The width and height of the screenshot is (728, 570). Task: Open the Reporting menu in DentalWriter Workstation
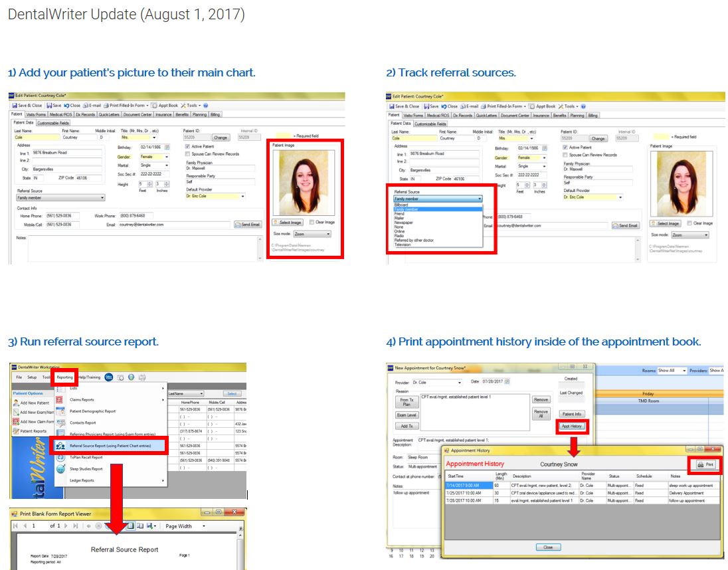click(x=64, y=377)
